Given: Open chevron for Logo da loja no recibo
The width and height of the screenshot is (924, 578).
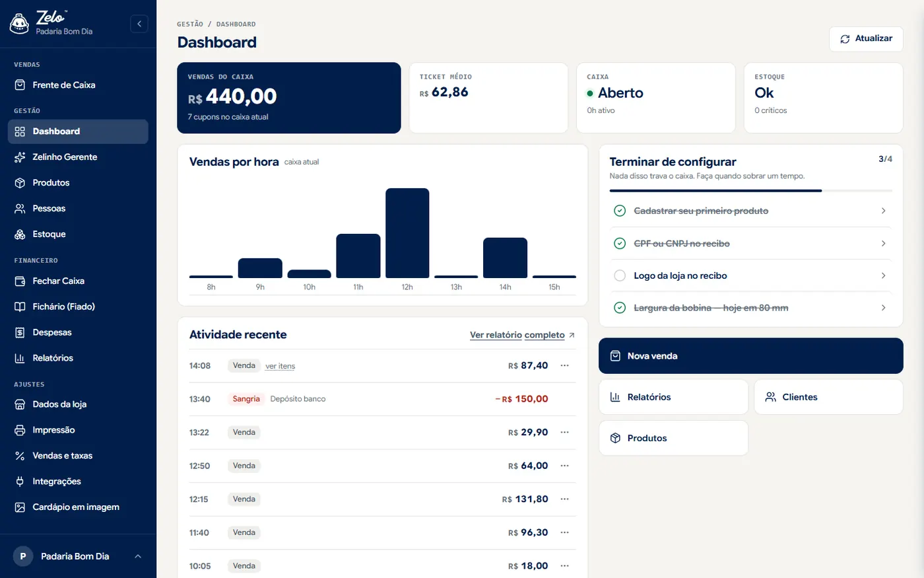Looking at the screenshot, I should point(884,275).
